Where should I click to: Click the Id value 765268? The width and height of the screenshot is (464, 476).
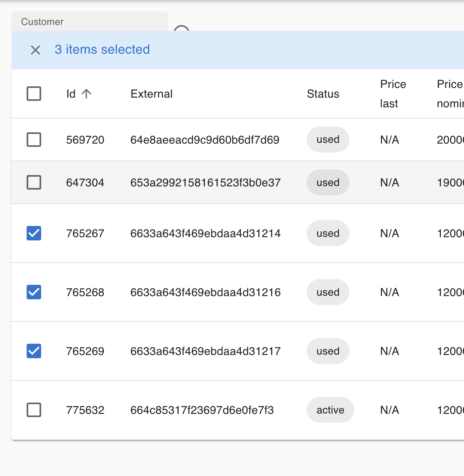coord(85,292)
